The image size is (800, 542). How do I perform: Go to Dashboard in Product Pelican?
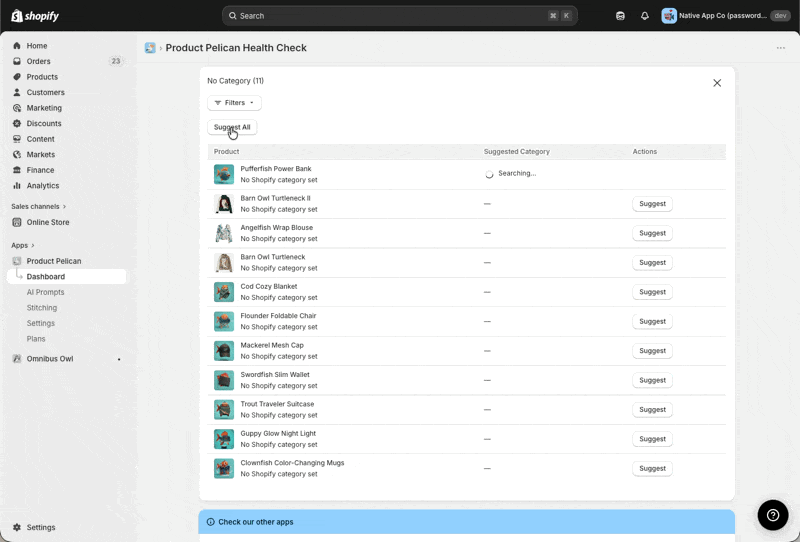pyautogui.click(x=66, y=277)
